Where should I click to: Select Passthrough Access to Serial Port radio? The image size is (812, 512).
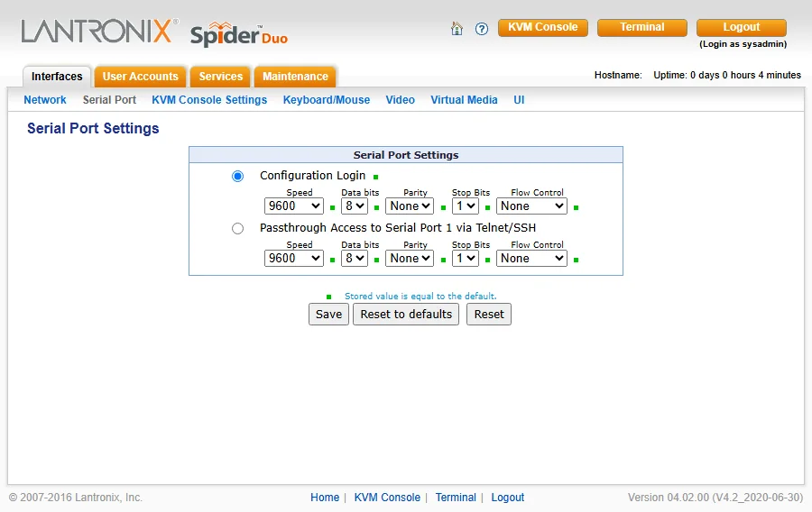pos(237,229)
